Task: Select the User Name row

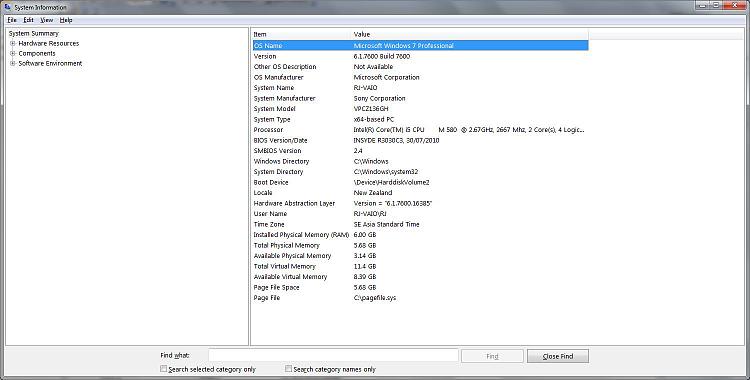Action: tap(420, 214)
